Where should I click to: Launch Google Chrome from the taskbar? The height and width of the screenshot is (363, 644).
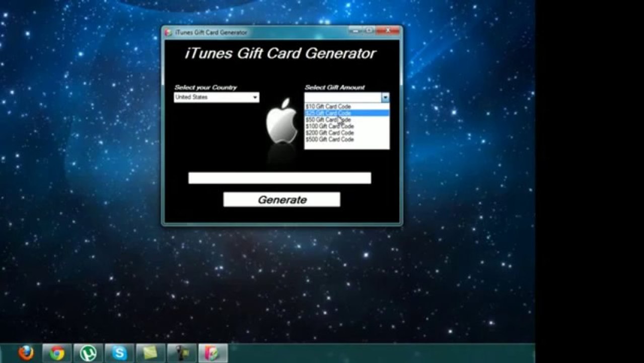(x=57, y=353)
